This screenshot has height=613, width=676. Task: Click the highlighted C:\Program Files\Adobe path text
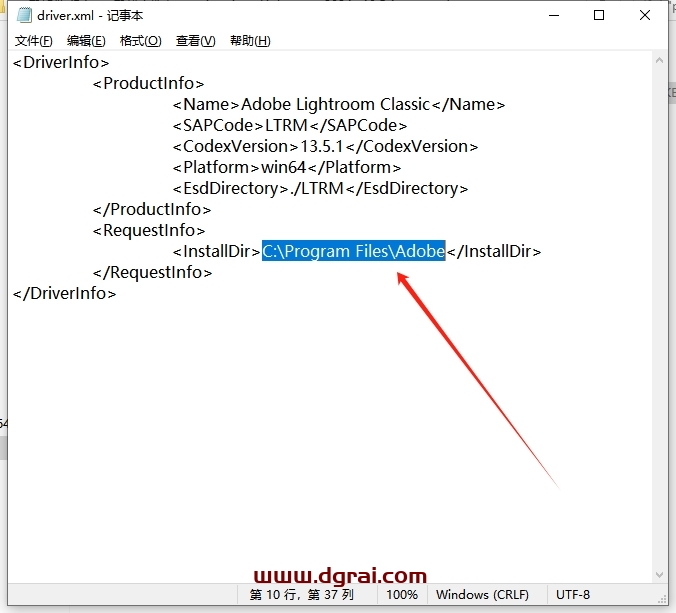pyautogui.click(x=353, y=251)
